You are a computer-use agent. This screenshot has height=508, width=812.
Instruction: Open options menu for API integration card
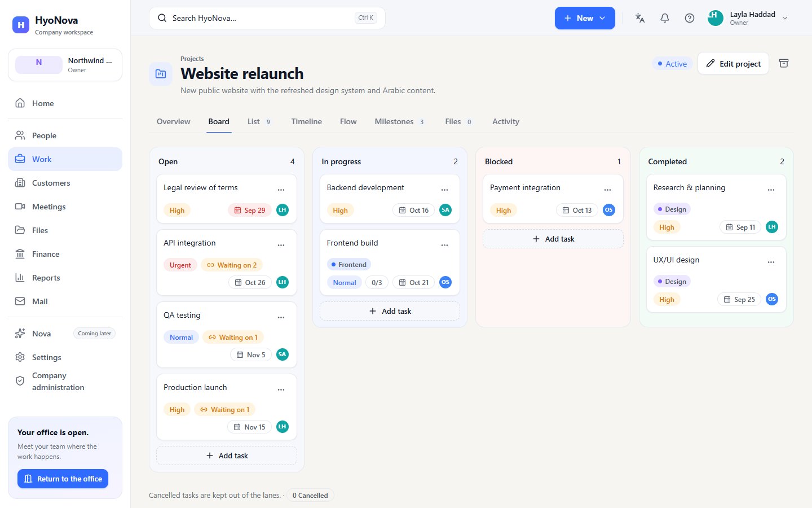click(281, 245)
